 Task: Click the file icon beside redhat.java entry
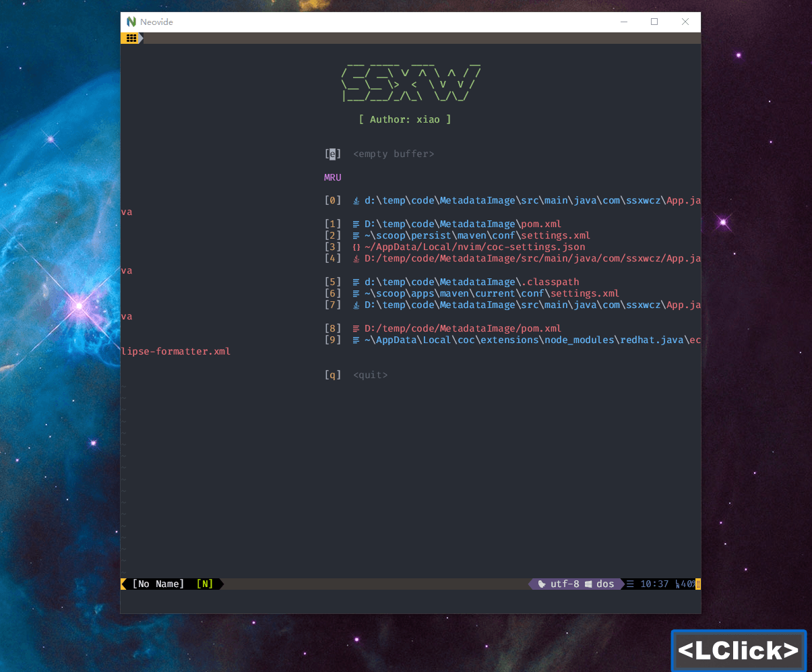pos(356,340)
